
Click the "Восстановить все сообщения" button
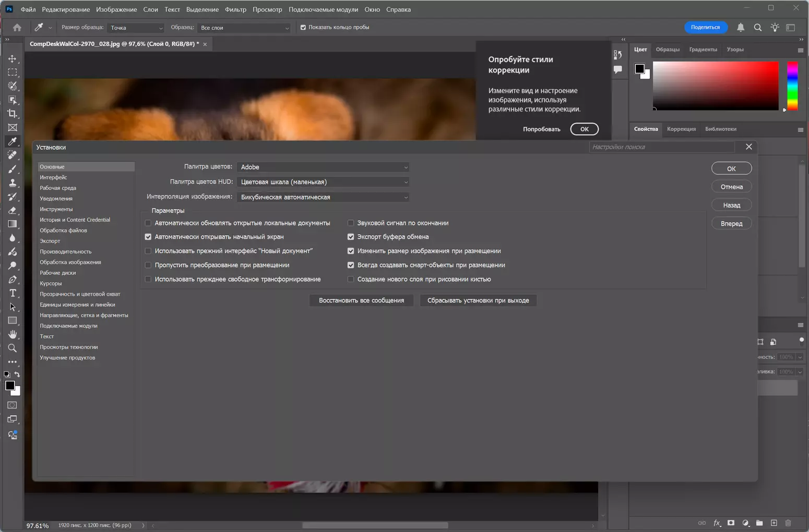[x=361, y=300]
